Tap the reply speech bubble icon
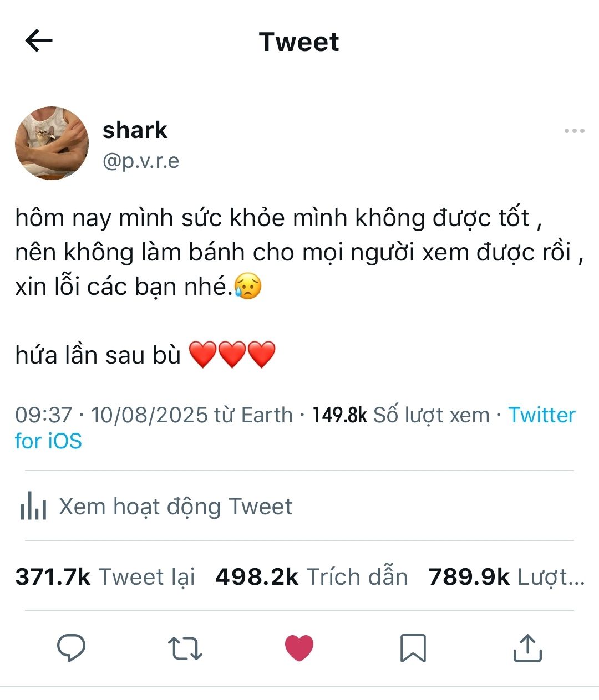 pyautogui.click(x=72, y=647)
